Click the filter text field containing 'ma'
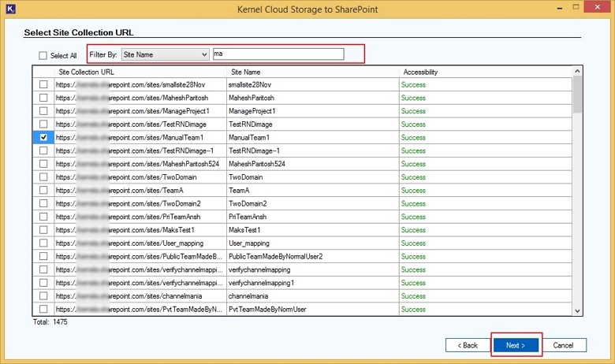This screenshot has height=364, width=615. [278, 54]
